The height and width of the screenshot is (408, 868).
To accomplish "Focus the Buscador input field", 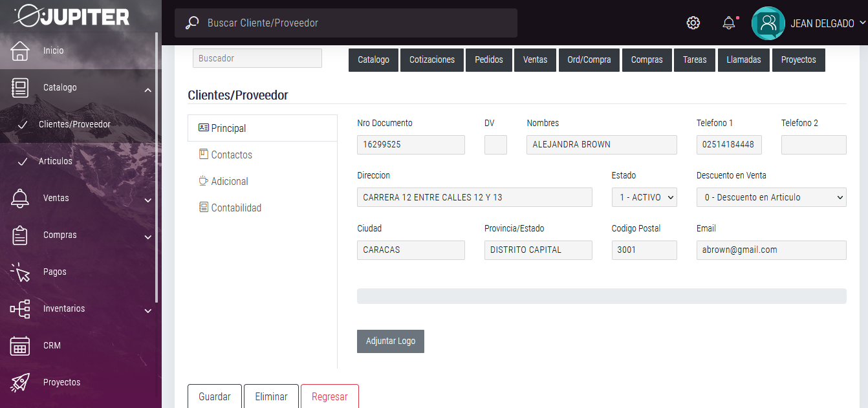I will pyautogui.click(x=257, y=58).
